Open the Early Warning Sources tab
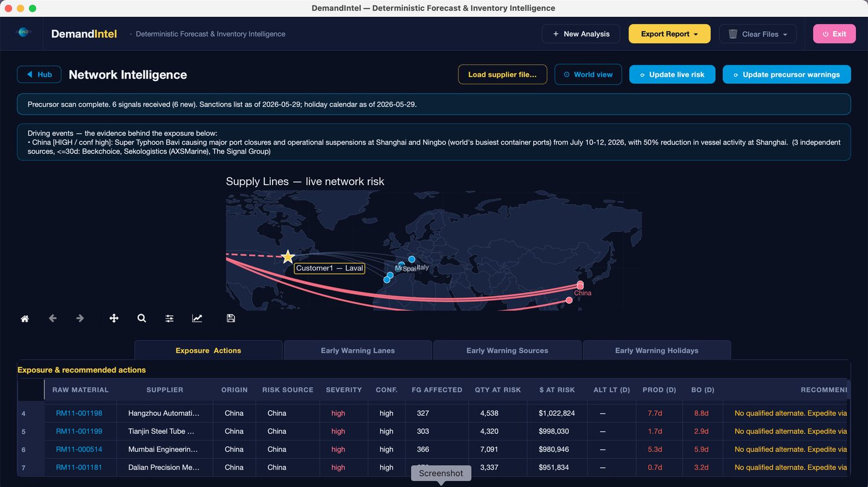The image size is (868, 487). click(507, 351)
